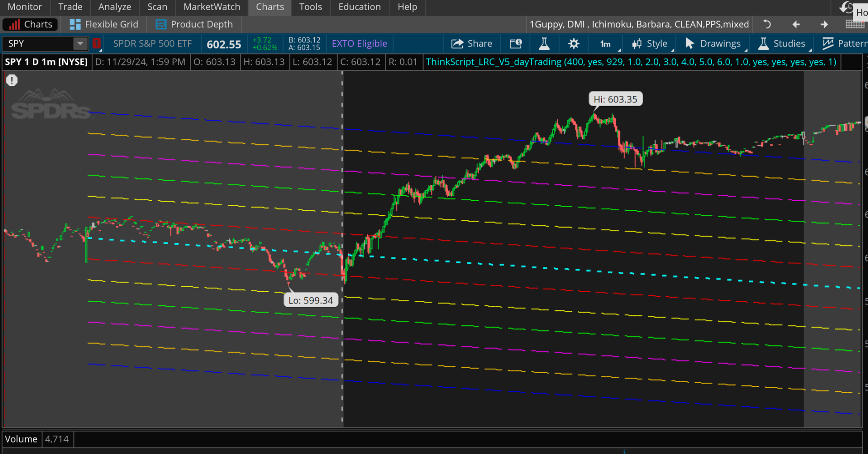Open the Product Depth sub-tab
Screen dimensions: 868x454
[194, 24]
